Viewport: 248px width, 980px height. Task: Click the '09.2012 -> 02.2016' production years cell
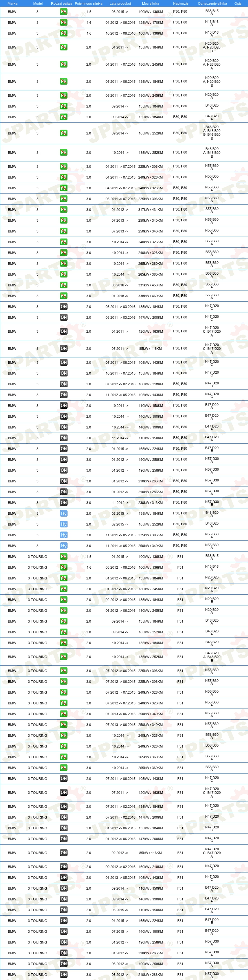[x=121, y=867]
